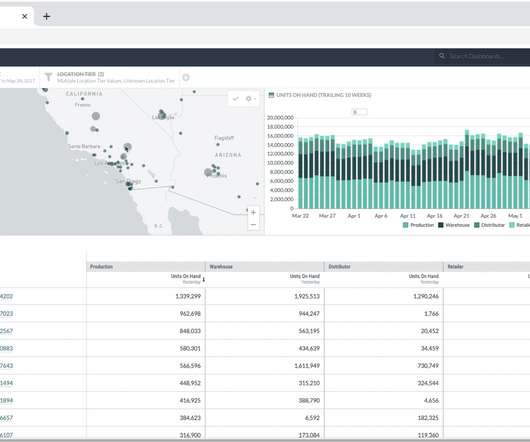Zoom in on the map
This screenshot has height=442, width=530.
tap(253, 213)
